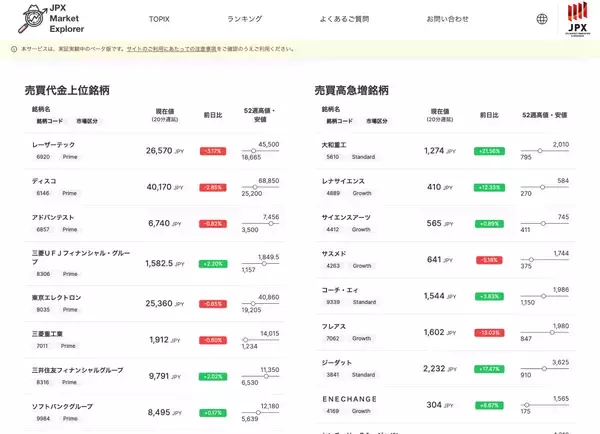Click the red JPX corporate logo

coord(577,19)
